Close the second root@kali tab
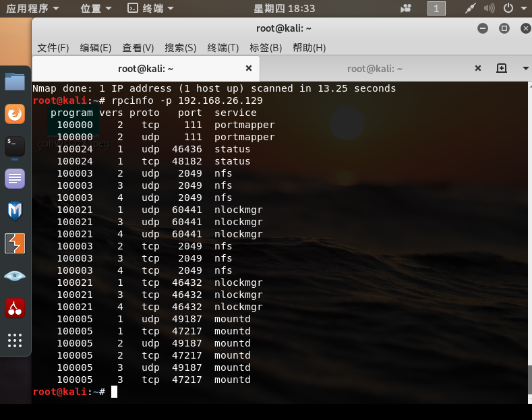The image size is (532, 420). click(477, 68)
